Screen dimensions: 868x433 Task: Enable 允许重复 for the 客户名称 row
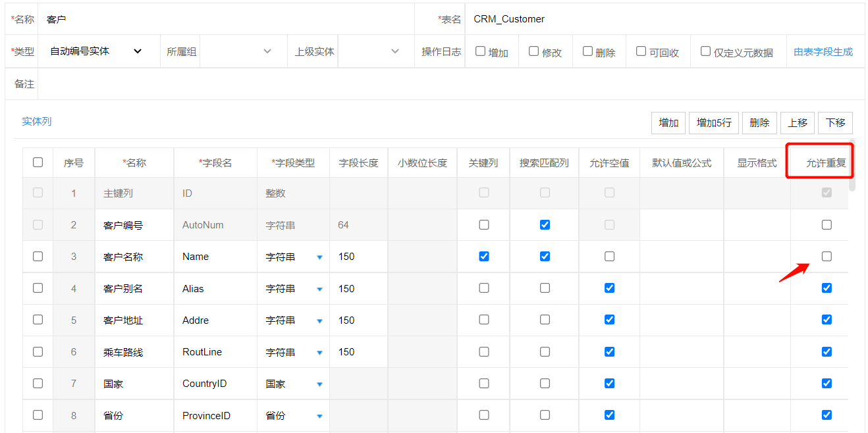click(827, 257)
